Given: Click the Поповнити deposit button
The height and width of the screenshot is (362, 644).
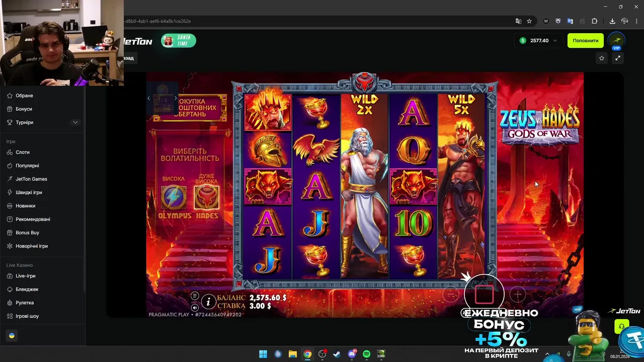Looking at the screenshot, I should [x=586, y=41].
